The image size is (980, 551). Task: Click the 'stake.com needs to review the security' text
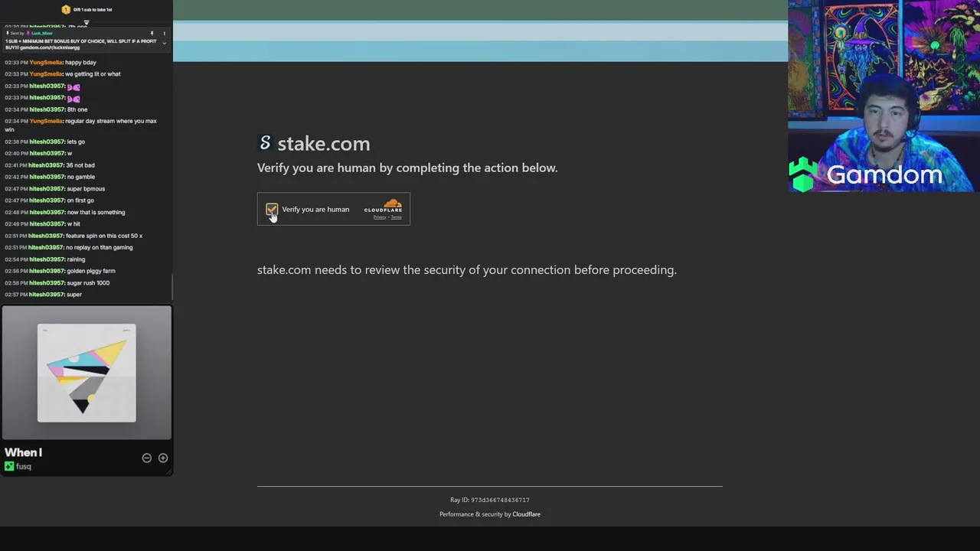pos(467,269)
